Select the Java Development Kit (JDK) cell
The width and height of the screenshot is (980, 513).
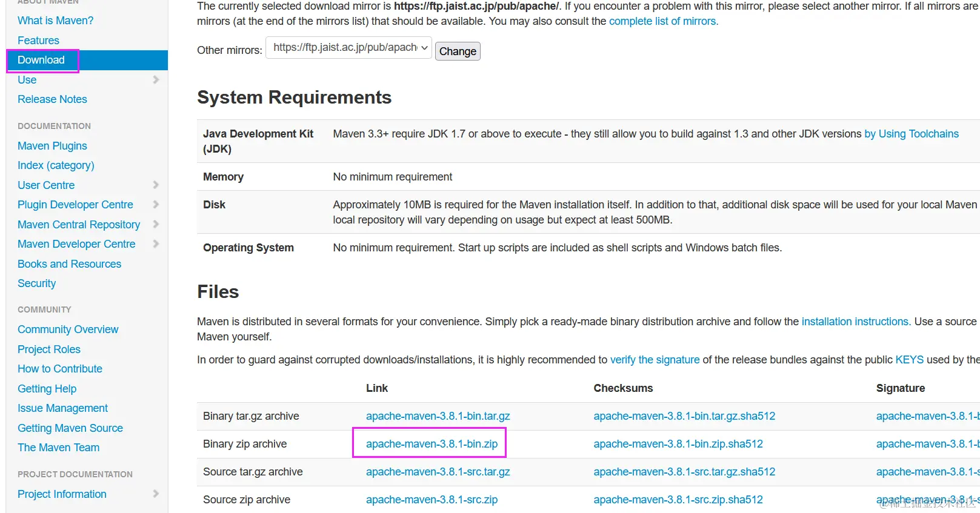click(258, 141)
